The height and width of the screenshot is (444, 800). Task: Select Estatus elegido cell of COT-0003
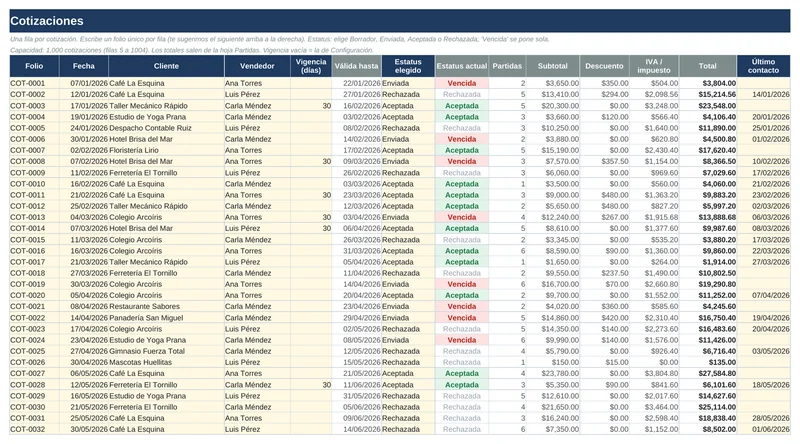click(408, 106)
